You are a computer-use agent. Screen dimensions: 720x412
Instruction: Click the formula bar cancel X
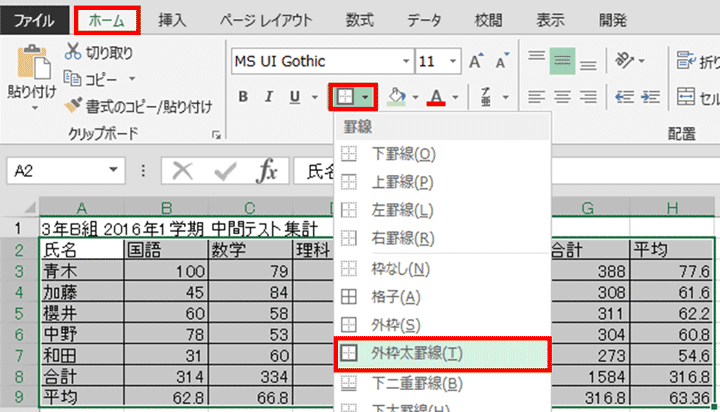click(182, 171)
